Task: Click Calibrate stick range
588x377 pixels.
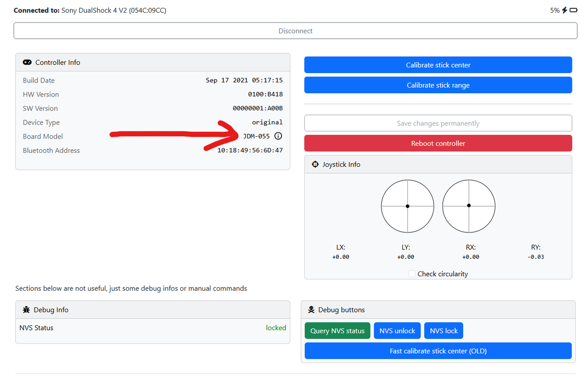Action: pos(438,85)
